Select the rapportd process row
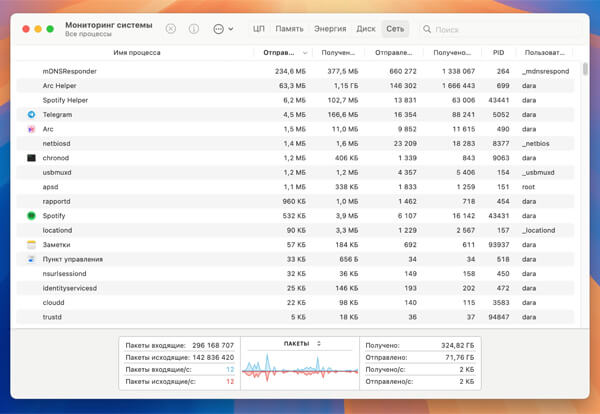The image size is (600, 414). point(295,201)
